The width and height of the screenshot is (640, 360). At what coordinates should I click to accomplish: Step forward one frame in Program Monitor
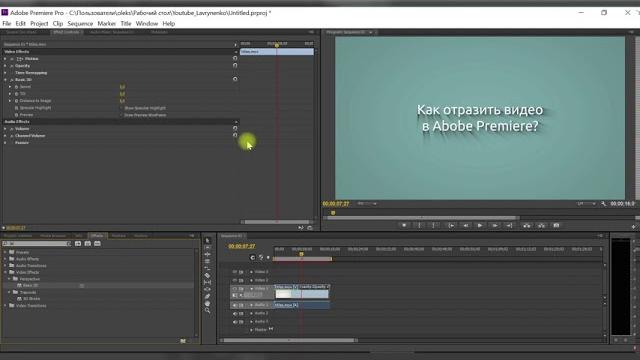[495, 225]
